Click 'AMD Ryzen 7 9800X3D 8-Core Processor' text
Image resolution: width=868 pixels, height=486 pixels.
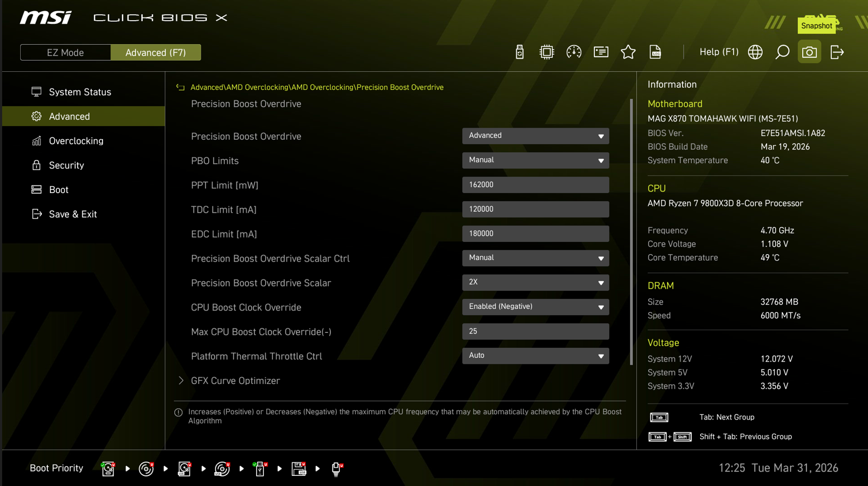click(x=725, y=204)
